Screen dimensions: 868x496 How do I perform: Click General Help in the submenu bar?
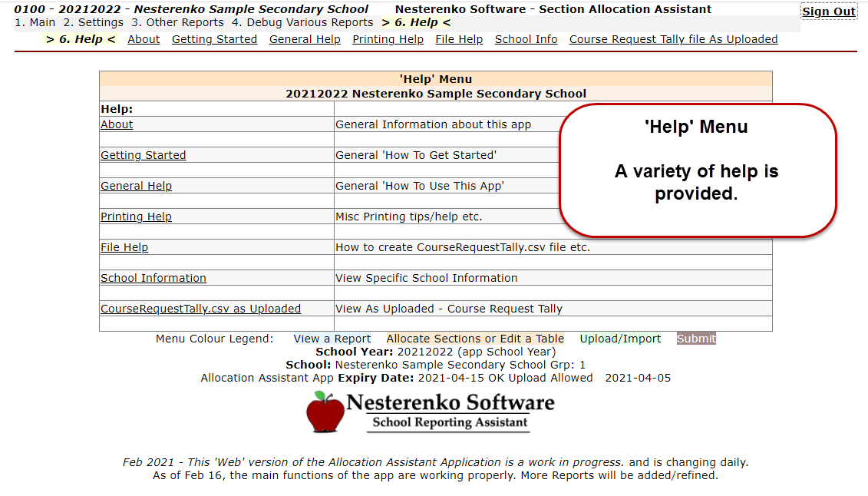pyautogui.click(x=305, y=39)
